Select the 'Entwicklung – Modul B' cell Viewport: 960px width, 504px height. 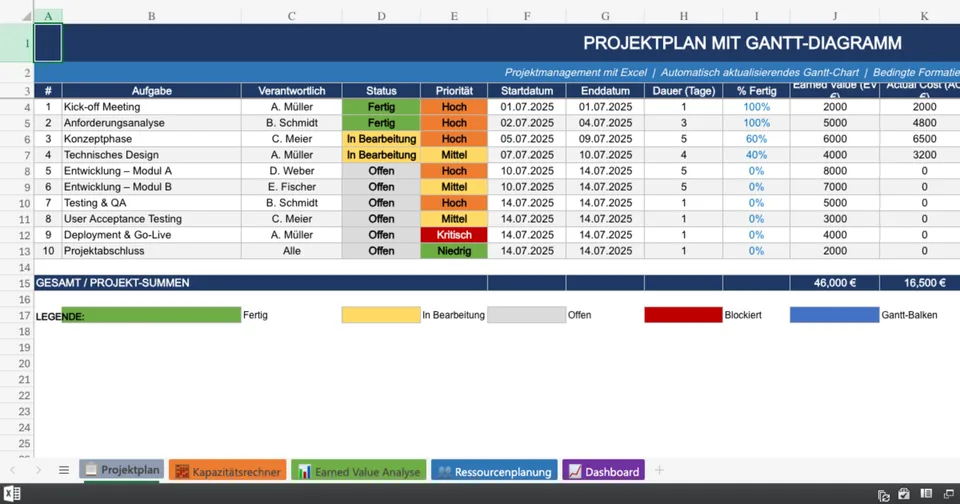[151, 187]
